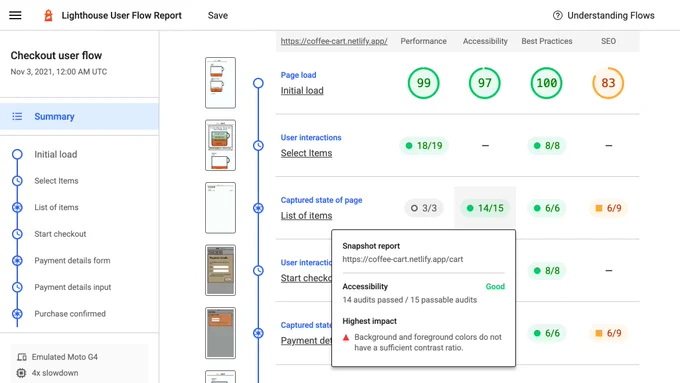Click the 3/3 Performance pill for List of items
This screenshot has height=383, width=680.
point(424,208)
